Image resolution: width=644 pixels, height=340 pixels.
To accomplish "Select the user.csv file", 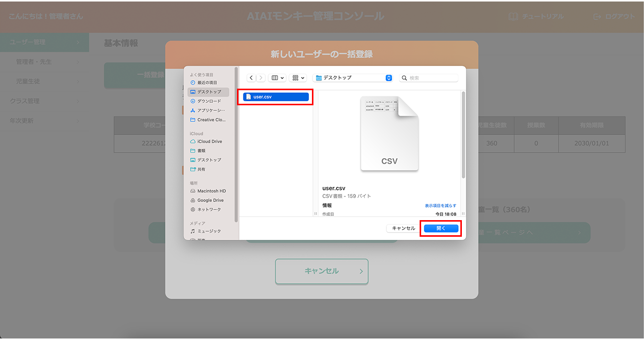I will 276,97.
